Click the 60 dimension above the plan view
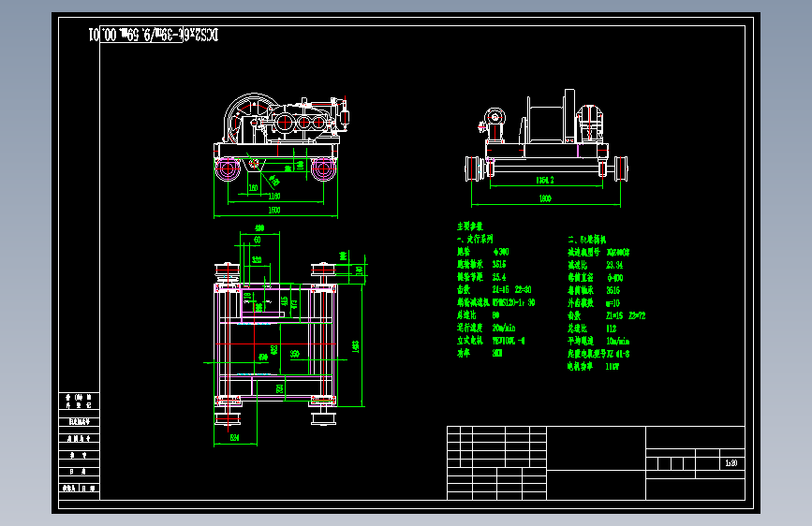The height and width of the screenshot is (526, 812). coord(258,240)
